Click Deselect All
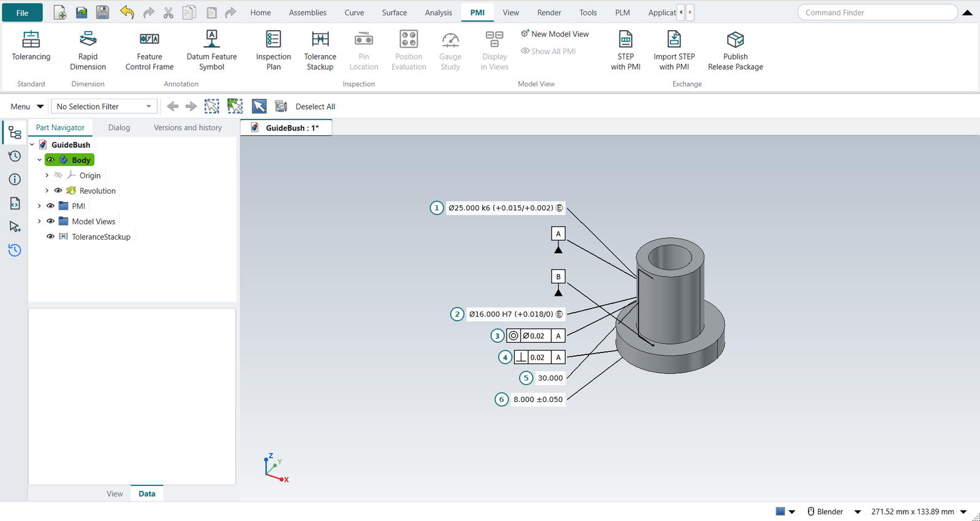The height and width of the screenshot is (521, 980). (x=315, y=107)
